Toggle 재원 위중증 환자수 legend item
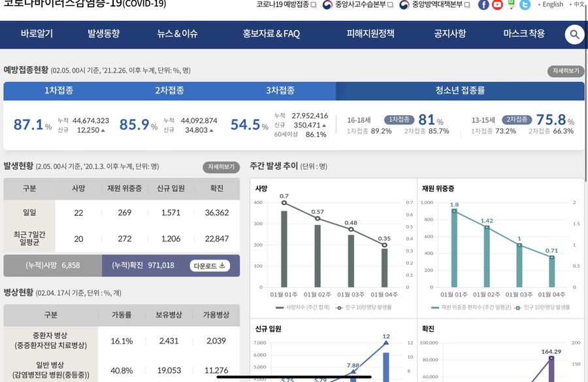The image size is (588, 382). (471, 307)
